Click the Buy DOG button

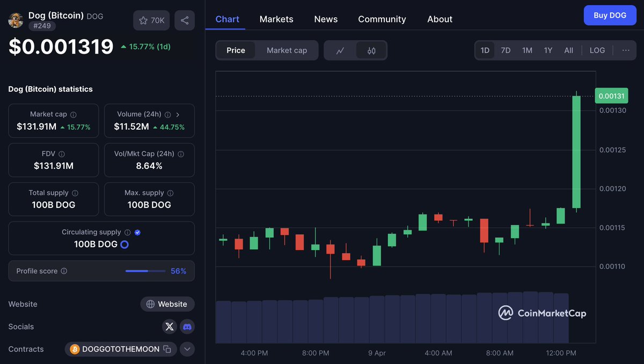tap(610, 15)
